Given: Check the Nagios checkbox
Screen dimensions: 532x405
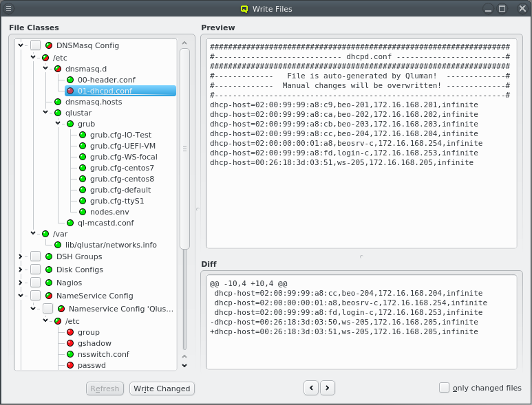Looking at the screenshot, I should pos(36,283).
